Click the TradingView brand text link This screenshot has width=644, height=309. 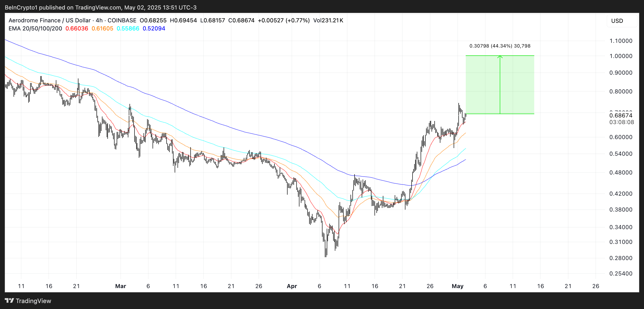pyautogui.click(x=33, y=301)
